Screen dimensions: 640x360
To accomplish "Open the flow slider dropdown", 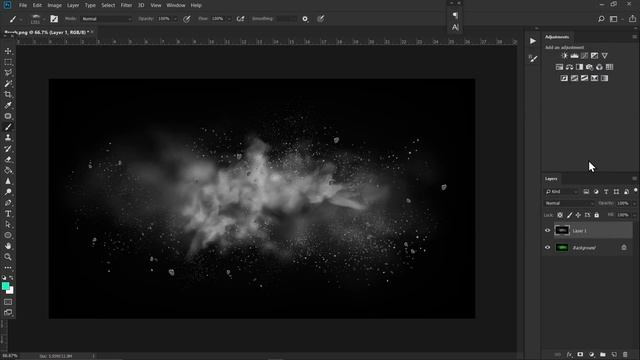I will pyautogui.click(x=229, y=19).
